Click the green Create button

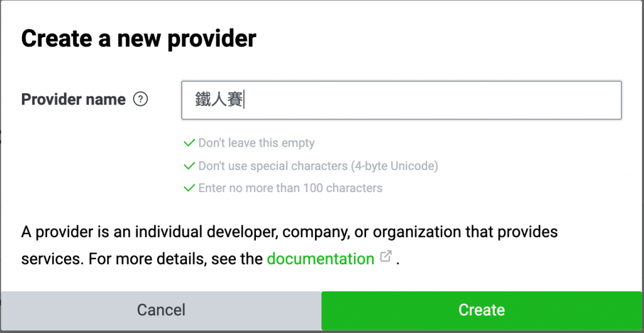coord(481,310)
